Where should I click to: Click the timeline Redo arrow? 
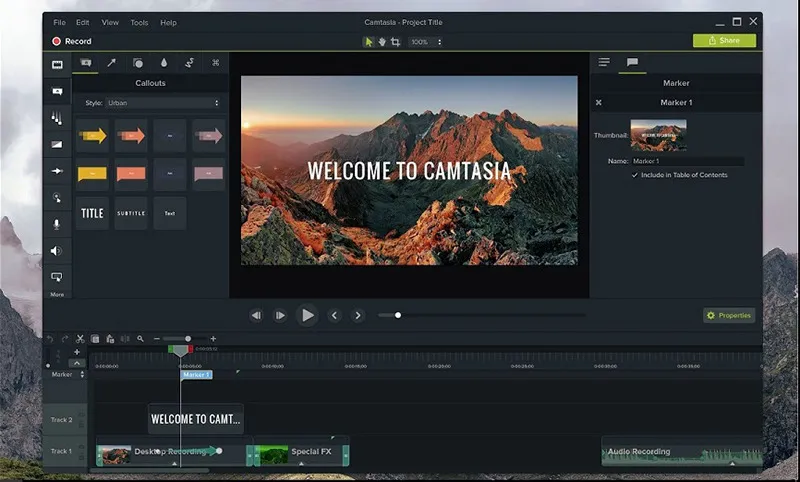[x=65, y=339]
